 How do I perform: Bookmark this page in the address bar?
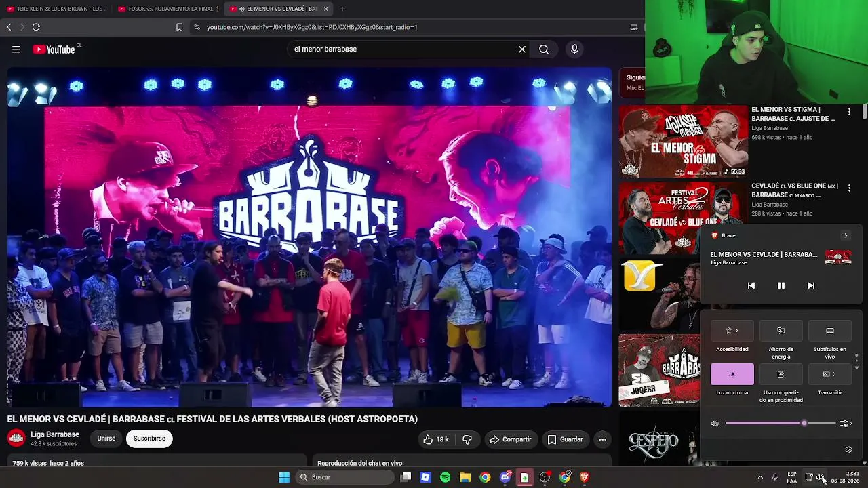179,27
